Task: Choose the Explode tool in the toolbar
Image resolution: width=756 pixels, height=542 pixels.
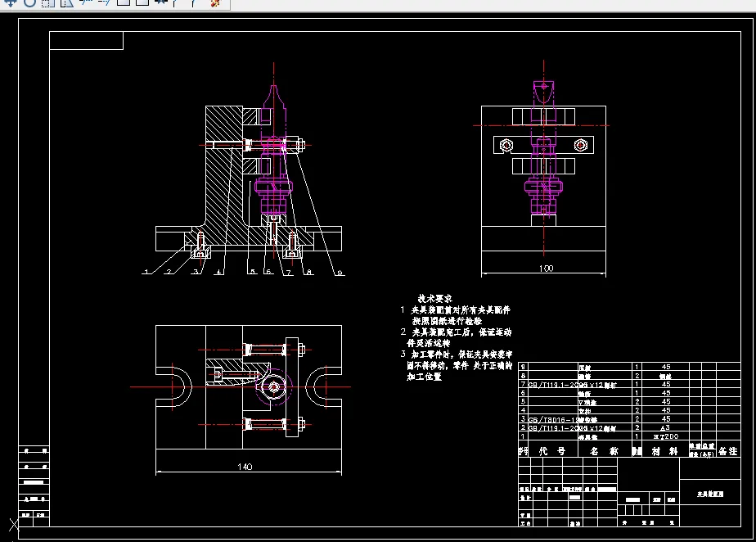Action: coord(215,3)
